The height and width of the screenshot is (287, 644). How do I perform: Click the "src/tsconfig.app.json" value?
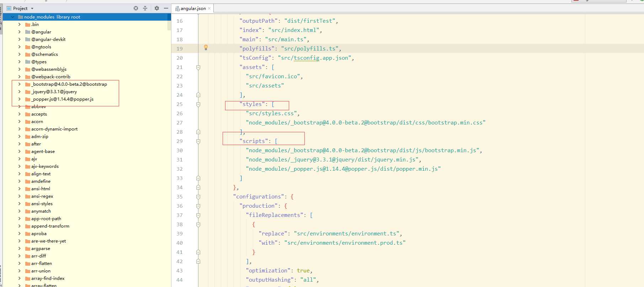tap(314, 58)
